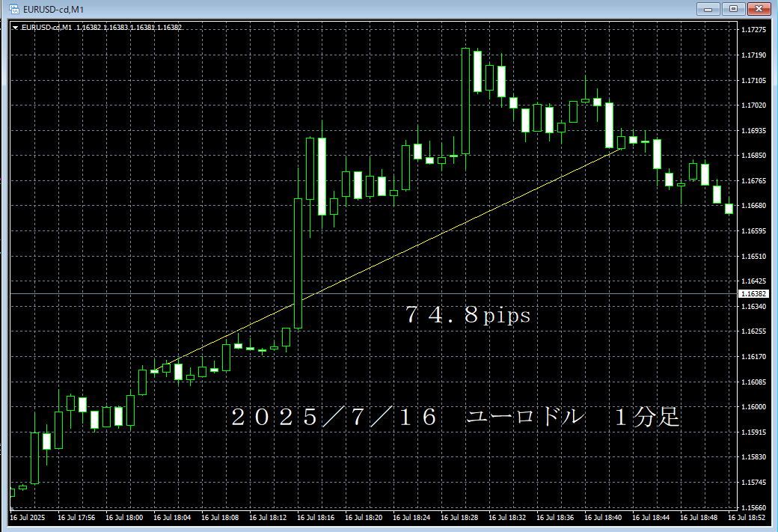Close the EURUSD-cd,M1 chart window
Viewport: 778px width, 532px height.
759,9
